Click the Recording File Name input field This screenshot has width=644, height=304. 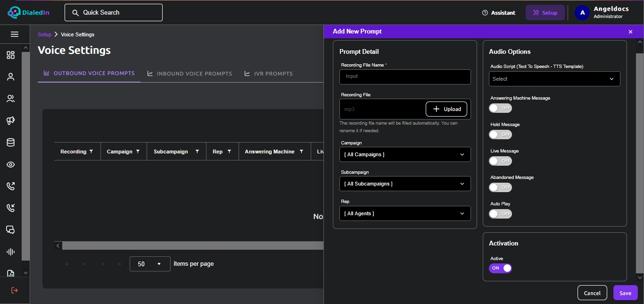405,77
